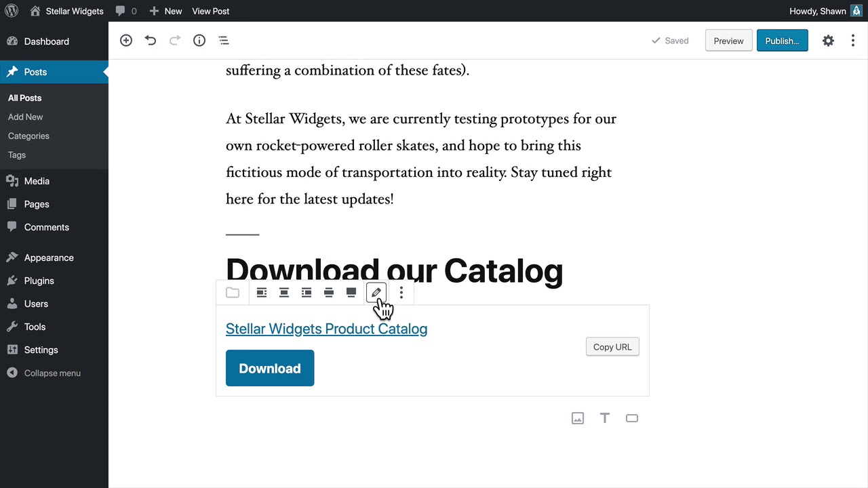Open editor's more tools and options menu
868x488 pixels.
(853, 41)
